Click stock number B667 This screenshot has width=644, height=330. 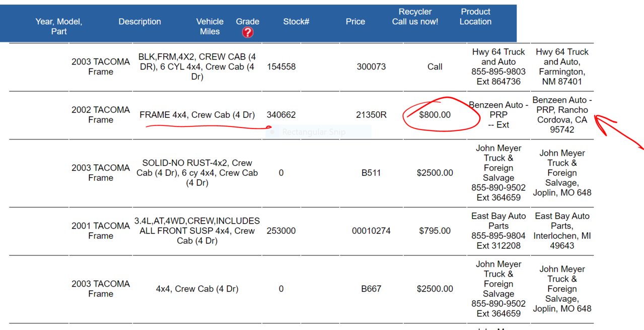(371, 289)
